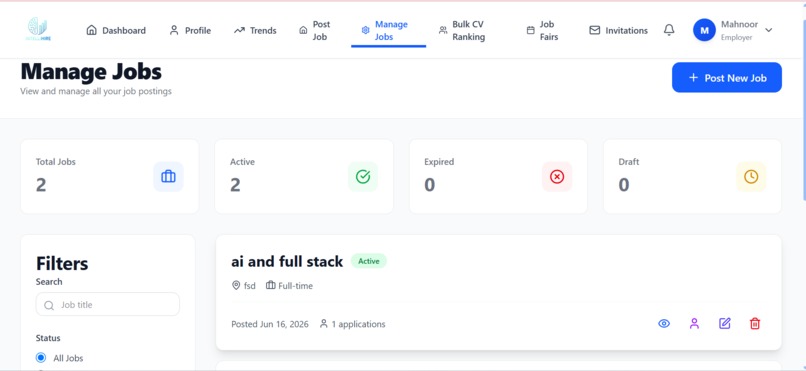
Task: Click the Total Jobs card
Action: click(109, 176)
